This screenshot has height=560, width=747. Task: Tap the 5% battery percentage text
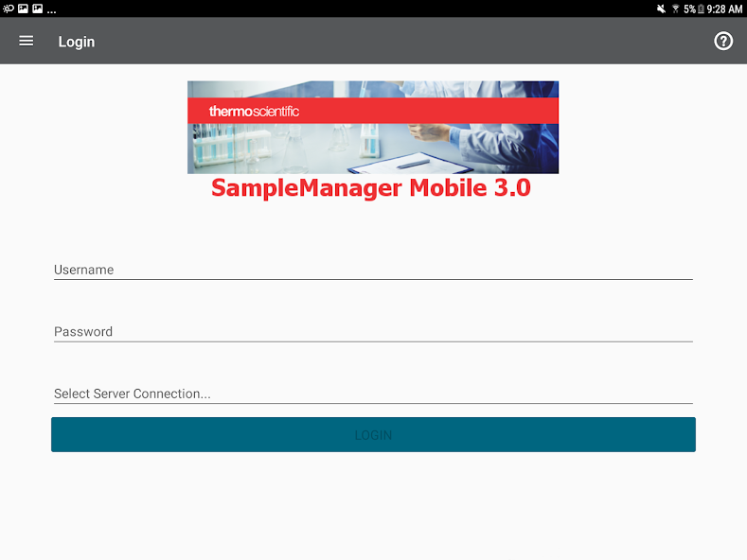(690, 9)
